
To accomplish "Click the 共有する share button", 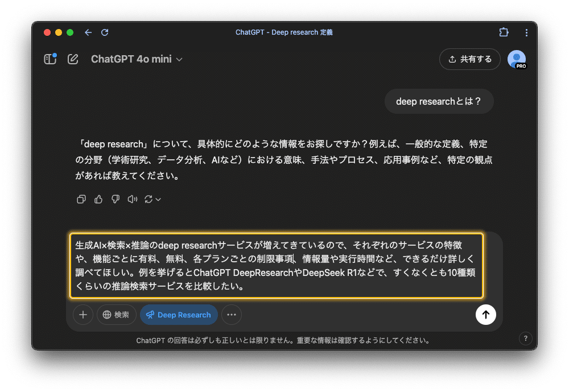I will pos(469,59).
